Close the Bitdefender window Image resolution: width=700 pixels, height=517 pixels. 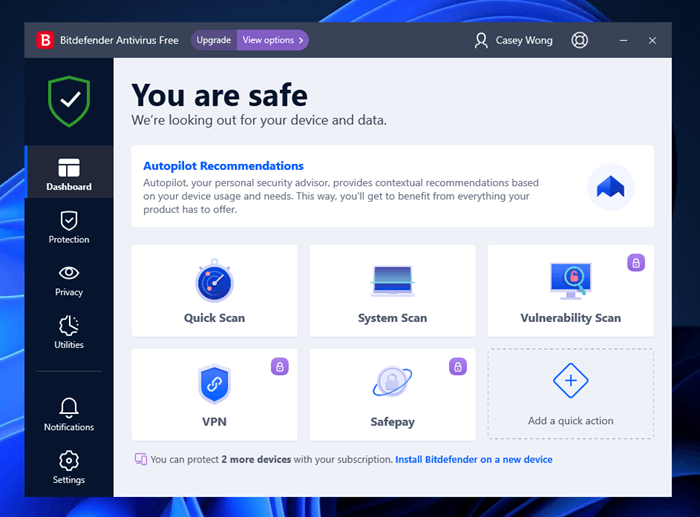click(652, 40)
